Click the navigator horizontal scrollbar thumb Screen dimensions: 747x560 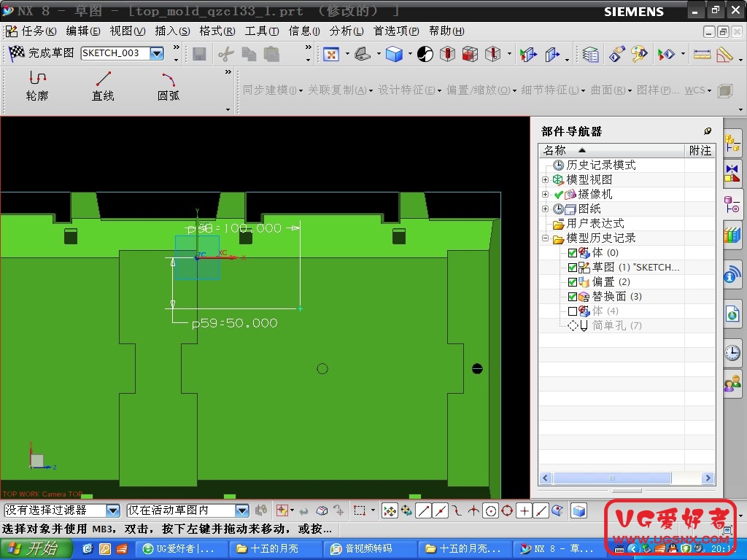(612, 478)
